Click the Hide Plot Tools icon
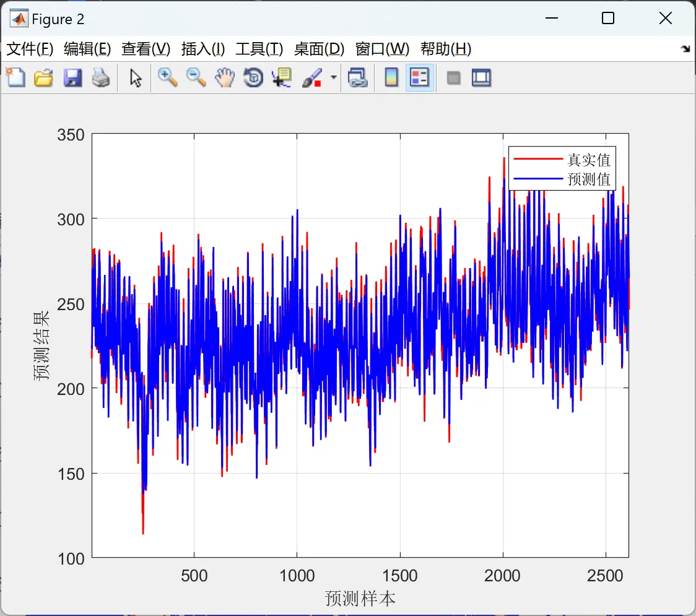Viewport: 696px width, 616px height. pos(453,78)
